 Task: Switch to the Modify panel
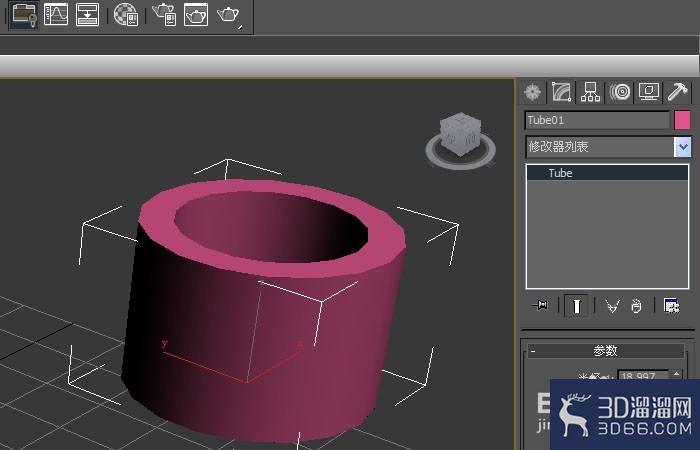tap(562, 92)
